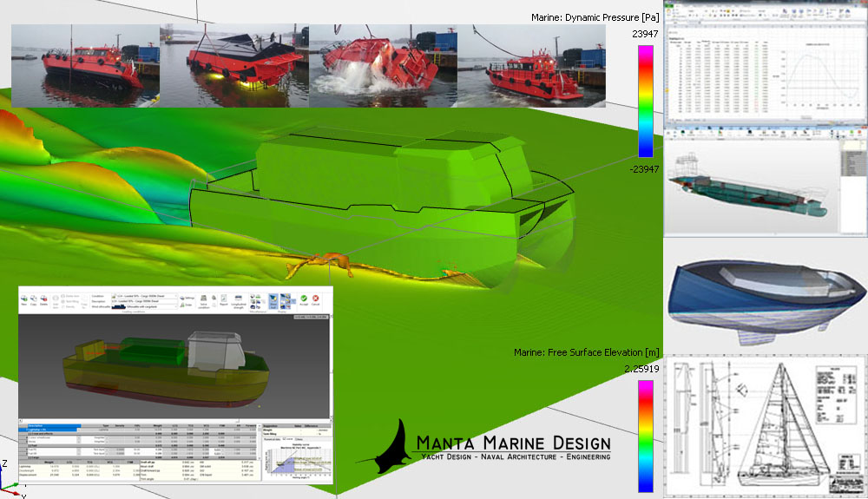Open the Report icon in the toolbar
The height and width of the screenshot is (499, 868).
pos(224,300)
